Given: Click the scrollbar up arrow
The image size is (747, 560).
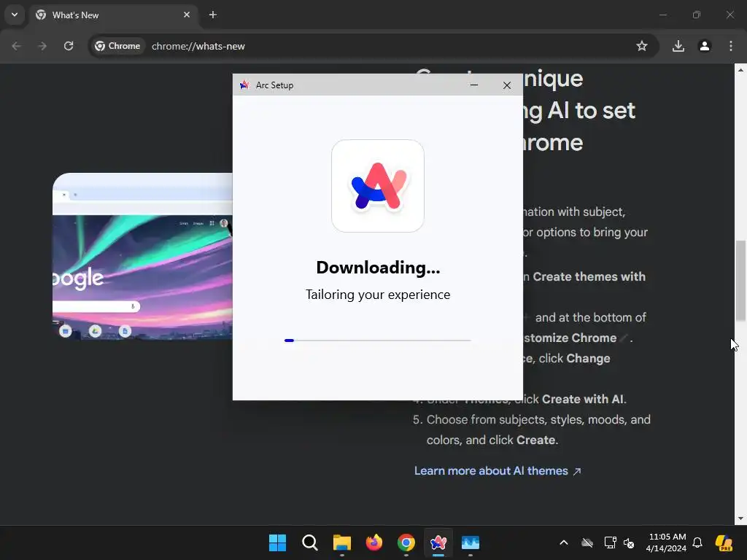Looking at the screenshot, I should [740, 70].
